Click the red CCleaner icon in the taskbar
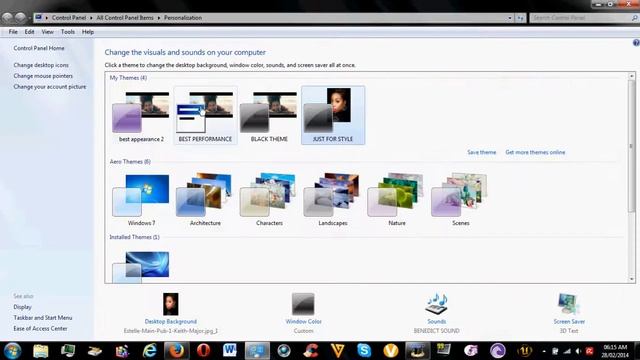Image resolution: width=640 pixels, height=360 pixels. click(311, 351)
